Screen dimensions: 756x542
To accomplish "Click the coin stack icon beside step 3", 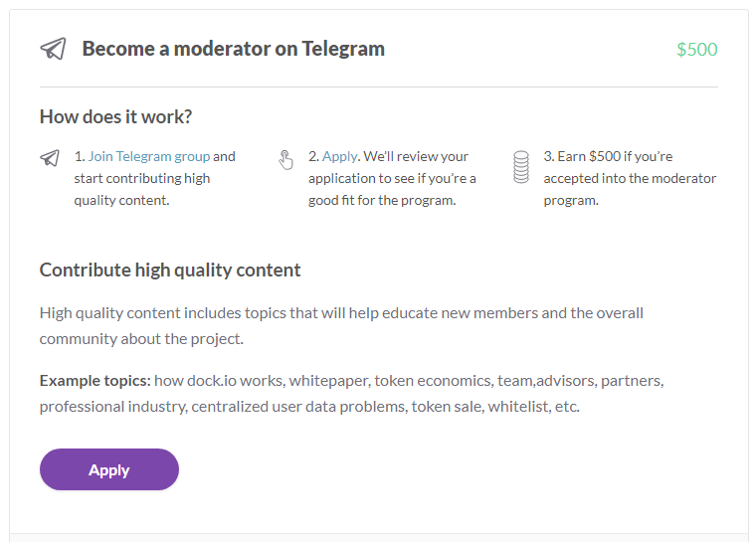I will coord(520,167).
